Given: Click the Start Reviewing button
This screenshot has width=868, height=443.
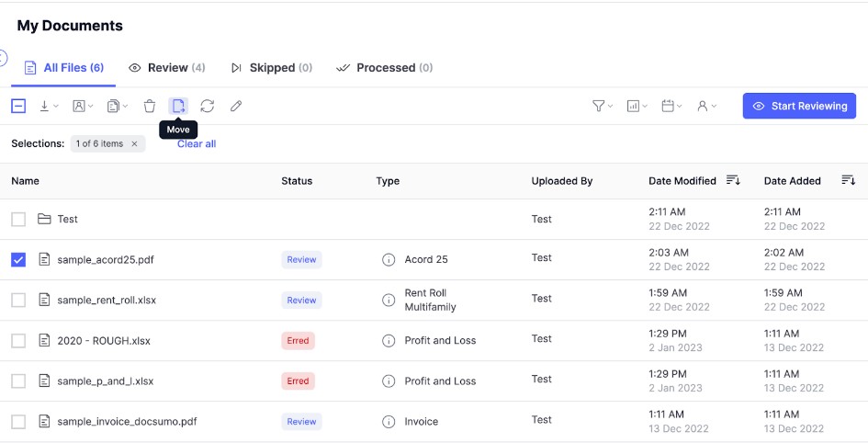Looking at the screenshot, I should pyautogui.click(x=799, y=107).
